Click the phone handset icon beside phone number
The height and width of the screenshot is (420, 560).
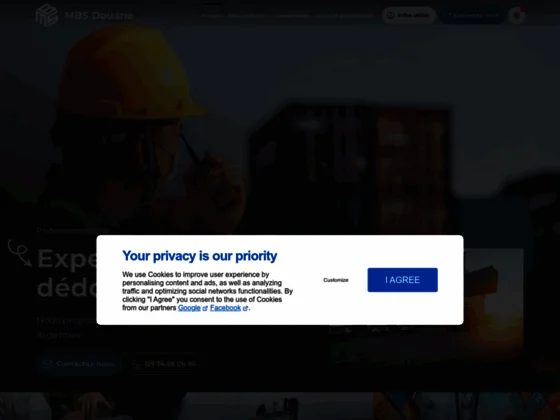pyautogui.click(x=136, y=364)
